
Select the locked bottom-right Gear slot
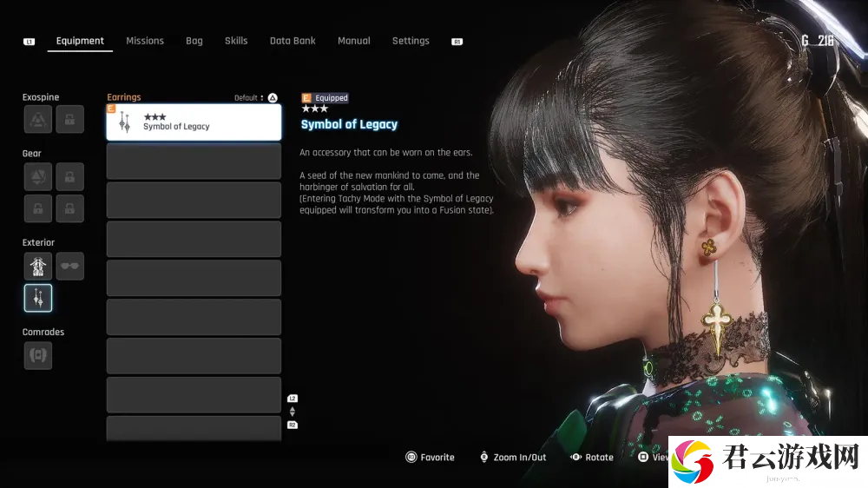coord(69,208)
